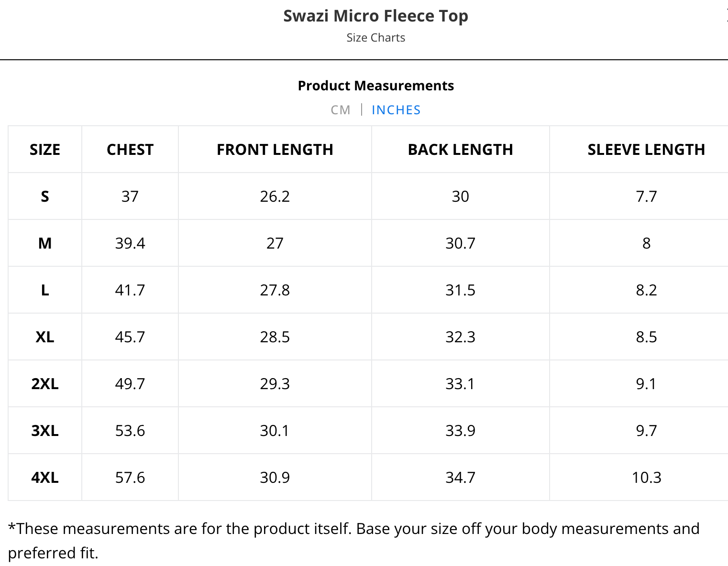Screen dimensions: 728x566
Task: Click the Swazi Micro Fleece Top title
Action: coord(375,16)
